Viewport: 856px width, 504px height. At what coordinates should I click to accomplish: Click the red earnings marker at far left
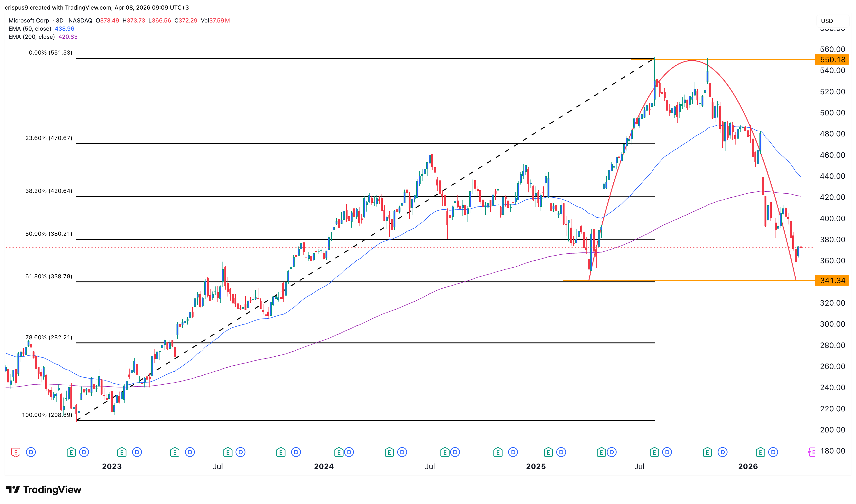(x=16, y=452)
